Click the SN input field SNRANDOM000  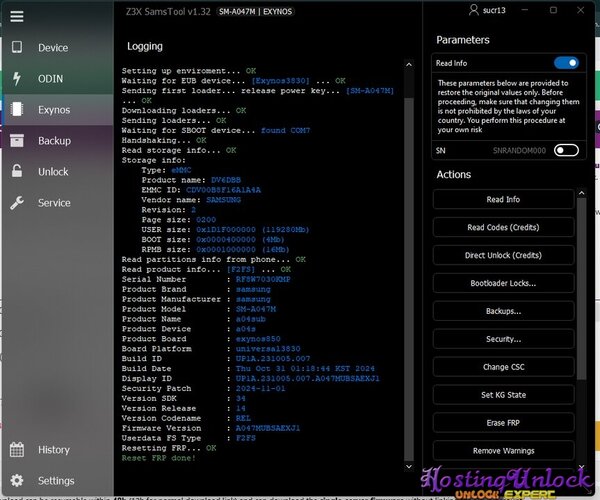click(519, 150)
